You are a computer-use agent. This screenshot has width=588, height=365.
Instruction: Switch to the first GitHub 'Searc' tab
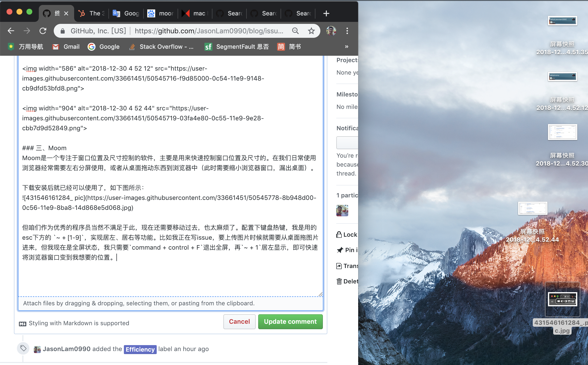click(x=229, y=13)
